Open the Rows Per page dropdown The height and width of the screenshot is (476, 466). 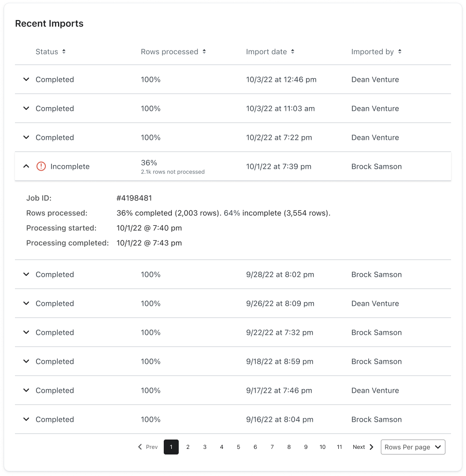click(x=413, y=447)
